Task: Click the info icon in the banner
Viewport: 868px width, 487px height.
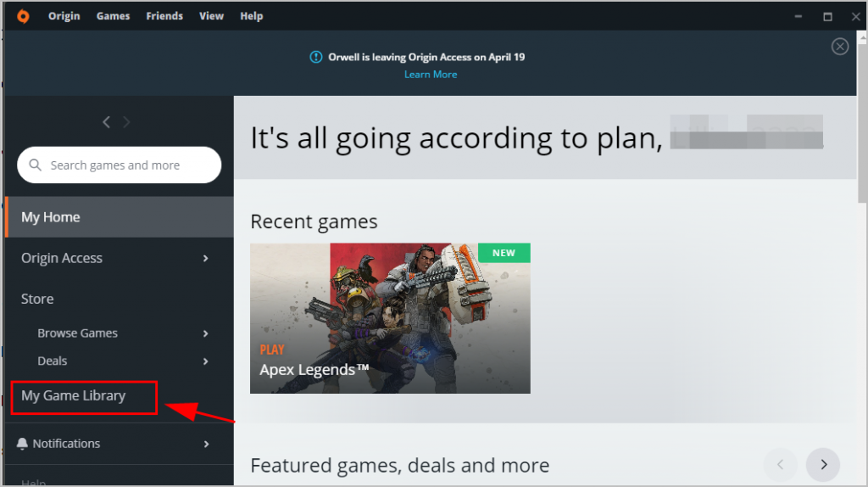Action: 316,58
